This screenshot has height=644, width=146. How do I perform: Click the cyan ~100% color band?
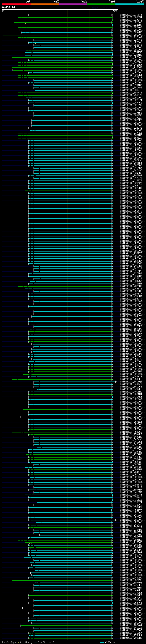click(x=130, y=4)
